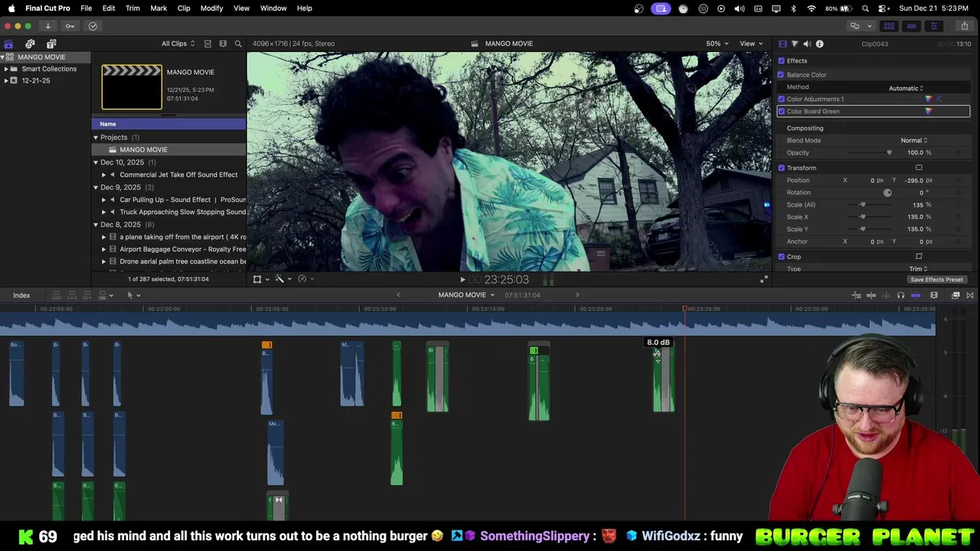Open the viewer 50% zoom dropdown
The height and width of the screenshot is (551, 980).
(x=717, y=44)
